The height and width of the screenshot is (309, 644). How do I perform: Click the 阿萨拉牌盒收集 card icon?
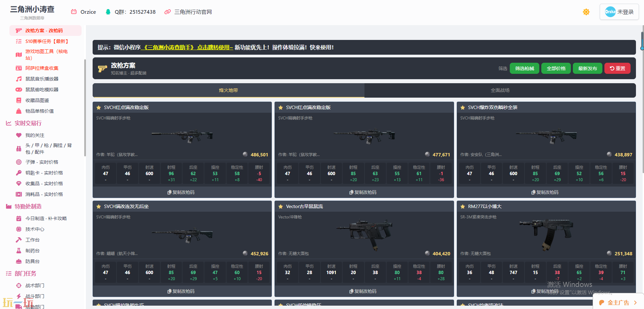(x=19, y=68)
